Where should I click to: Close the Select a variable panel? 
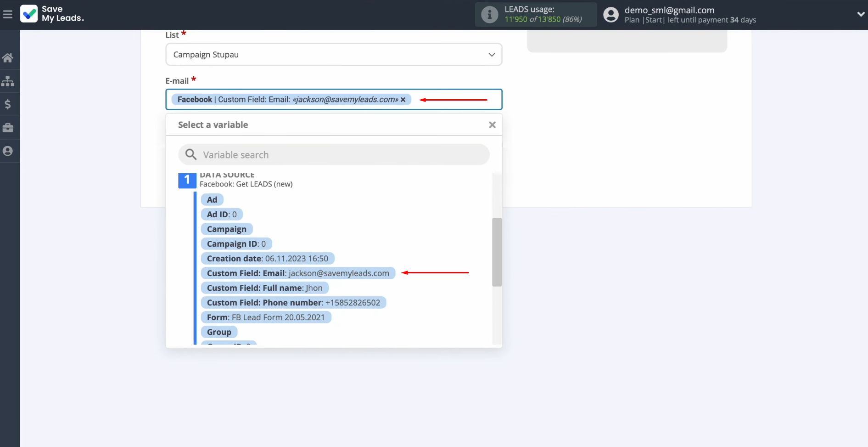pos(492,125)
